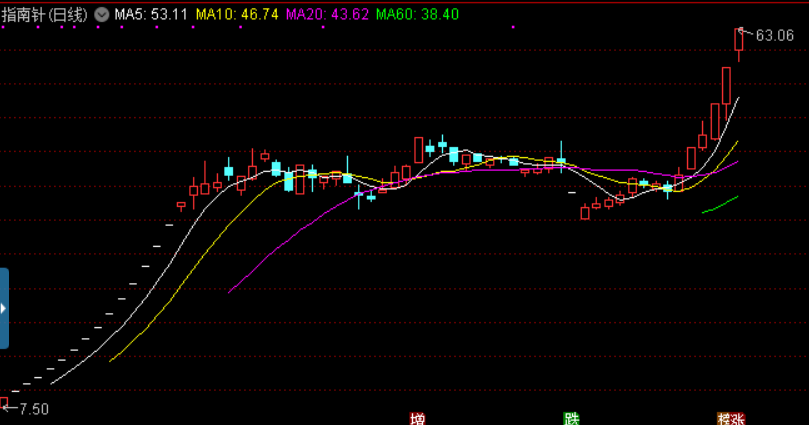Click the small circle marker atop the last candle
809x425 pixels.
tap(741, 30)
